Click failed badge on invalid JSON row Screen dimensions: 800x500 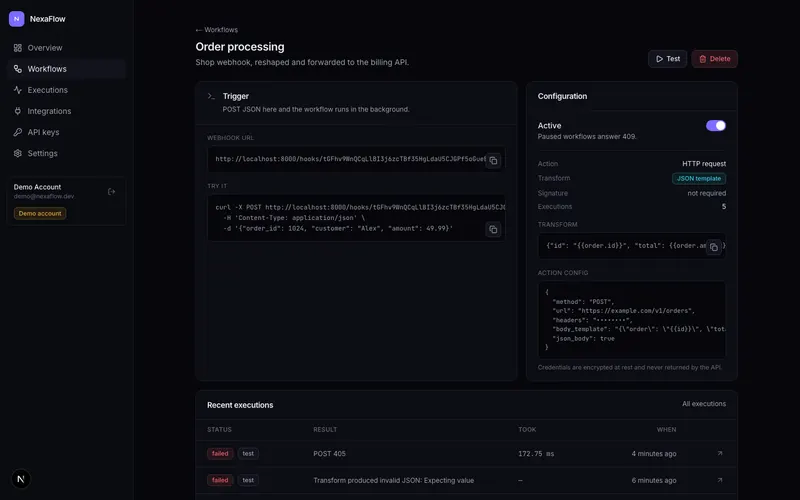pos(220,480)
